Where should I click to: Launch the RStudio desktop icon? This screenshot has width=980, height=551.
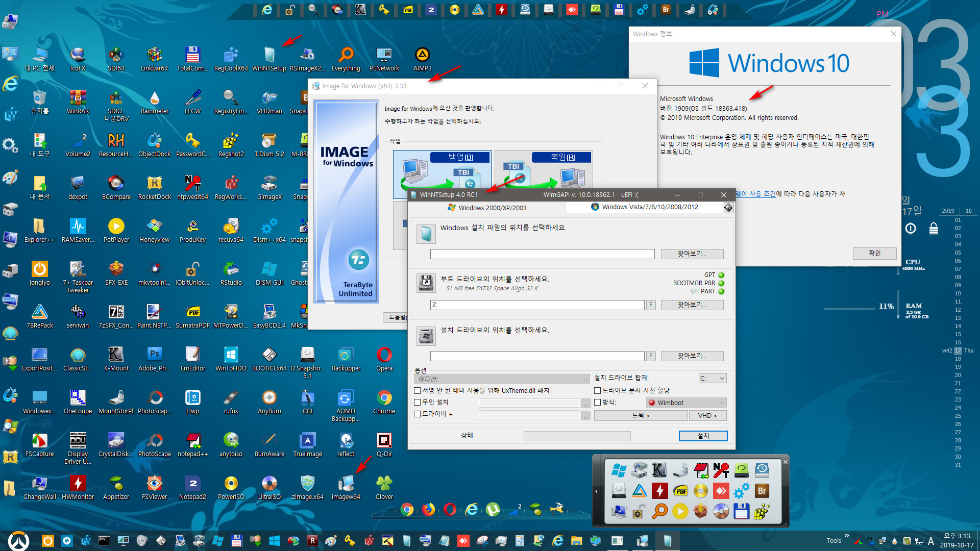231,273
